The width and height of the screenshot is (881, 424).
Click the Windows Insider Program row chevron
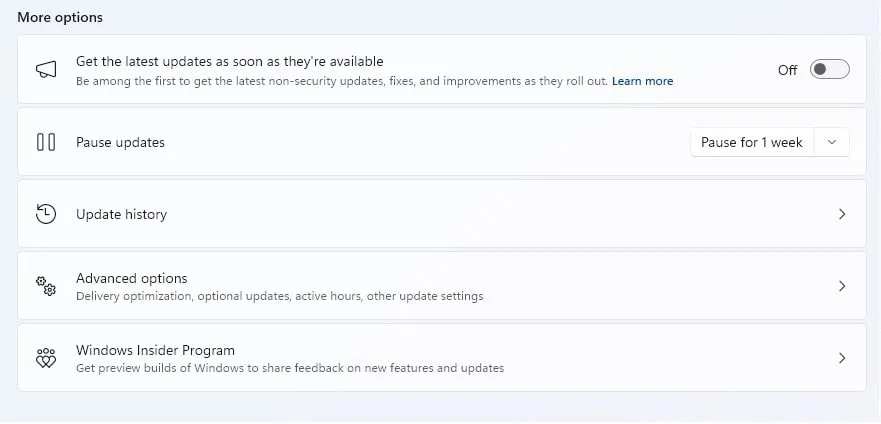[842, 358]
